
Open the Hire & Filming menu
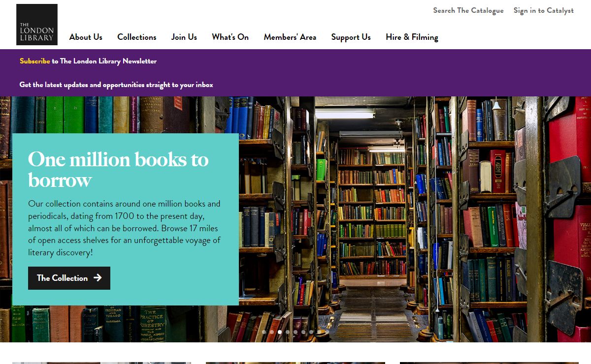pos(412,37)
